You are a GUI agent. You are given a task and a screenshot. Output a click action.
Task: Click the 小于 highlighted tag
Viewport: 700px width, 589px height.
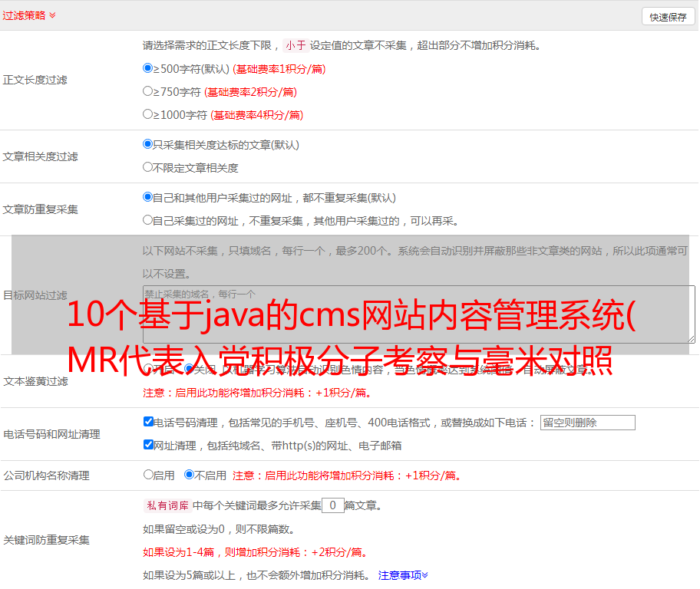(x=296, y=45)
